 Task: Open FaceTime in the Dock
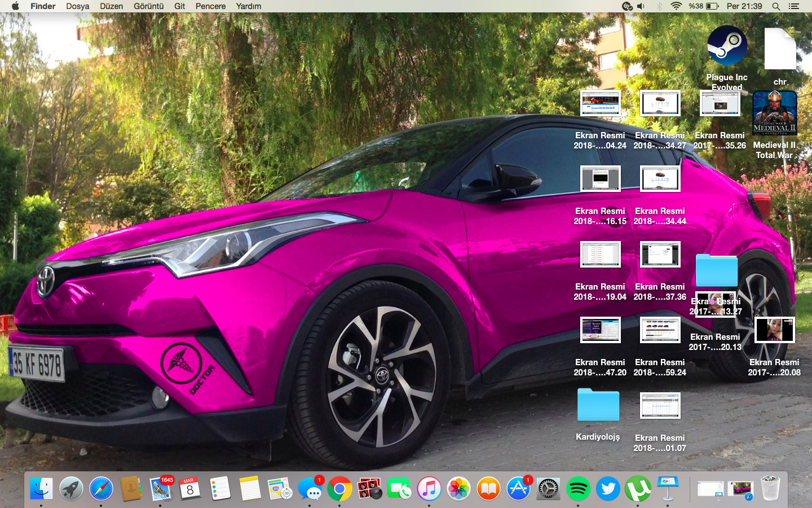point(399,488)
